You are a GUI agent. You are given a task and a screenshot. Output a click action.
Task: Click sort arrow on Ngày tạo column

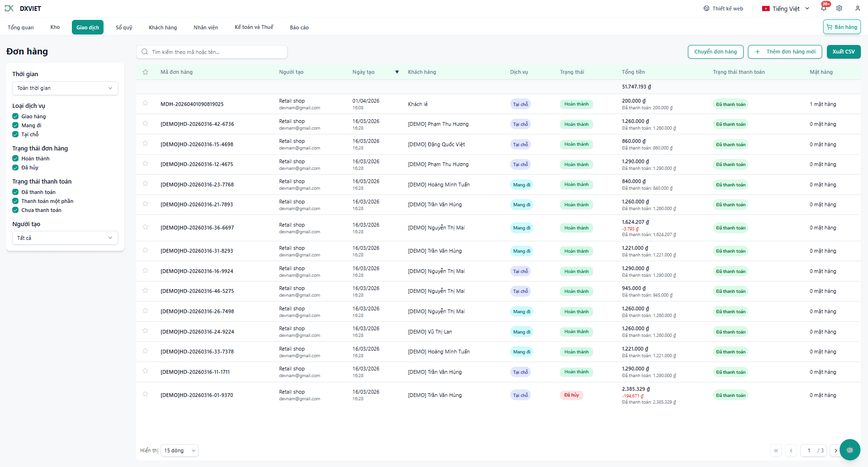397,72
